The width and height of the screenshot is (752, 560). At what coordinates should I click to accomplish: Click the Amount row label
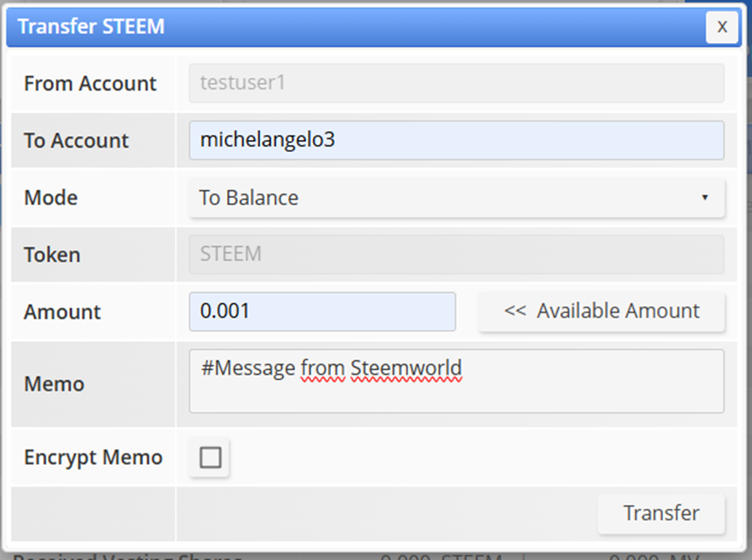click(x=62, y=312)
